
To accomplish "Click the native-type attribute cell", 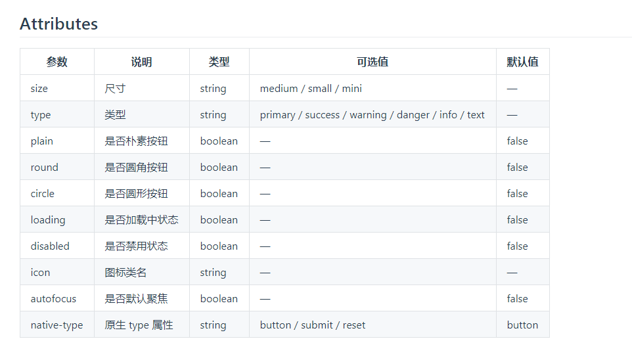I will (57, 325).
